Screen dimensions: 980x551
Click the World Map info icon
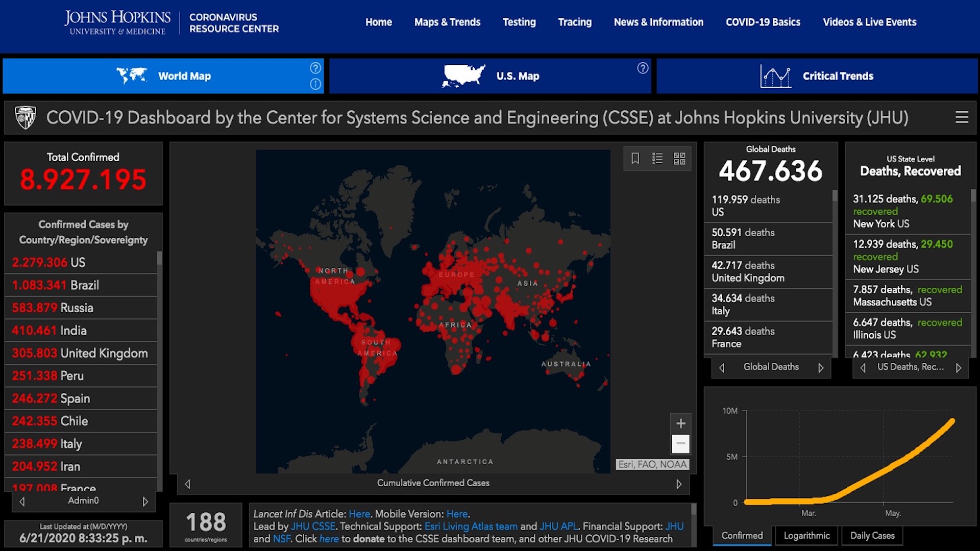(x=315, y=84)
